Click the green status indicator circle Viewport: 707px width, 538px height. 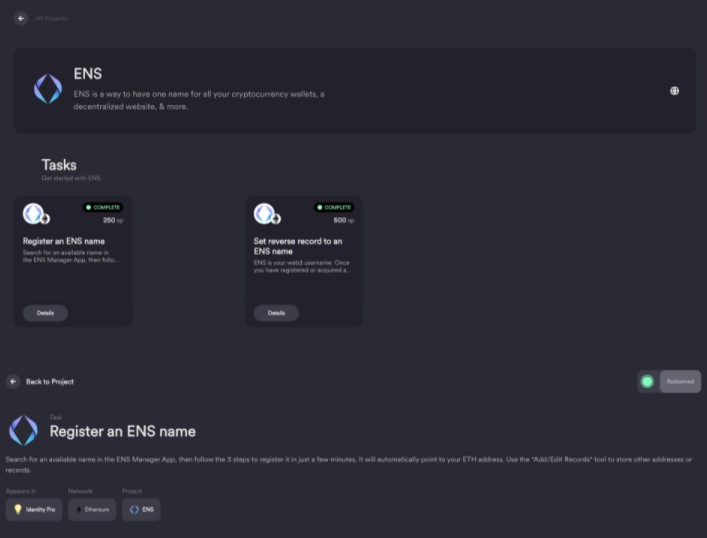[x=647, y=382]
